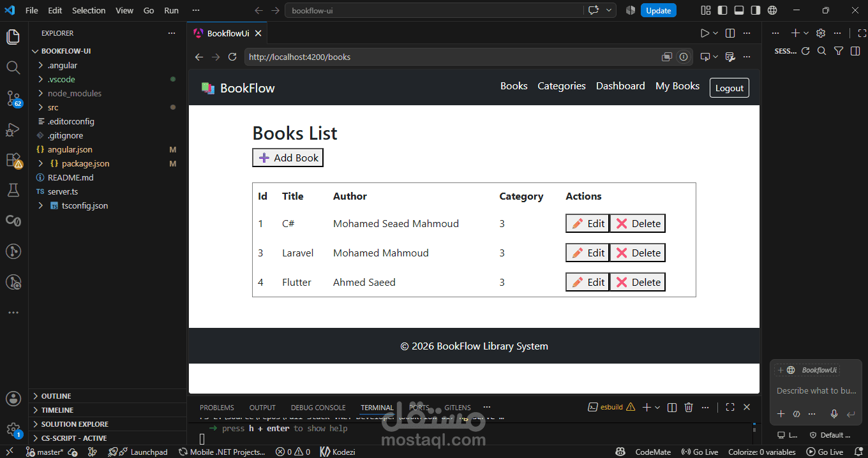Open the Run menu
868x458 pixels.
(x=171, y=10)
